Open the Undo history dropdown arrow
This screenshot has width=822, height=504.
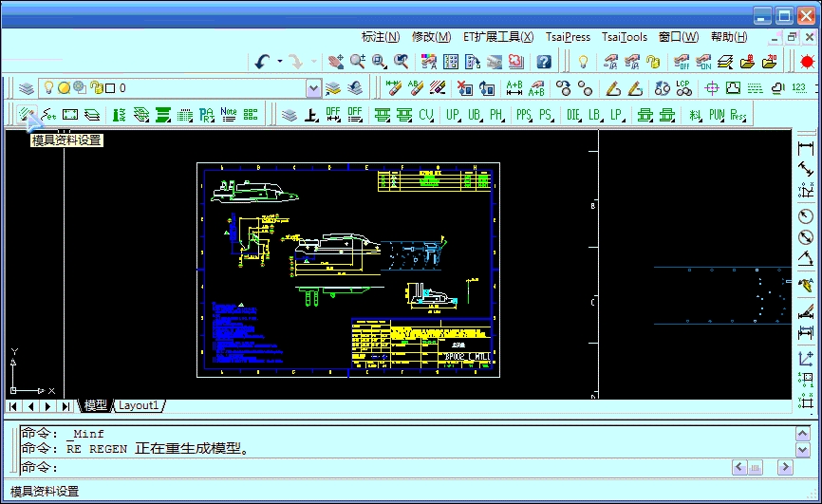279,62
